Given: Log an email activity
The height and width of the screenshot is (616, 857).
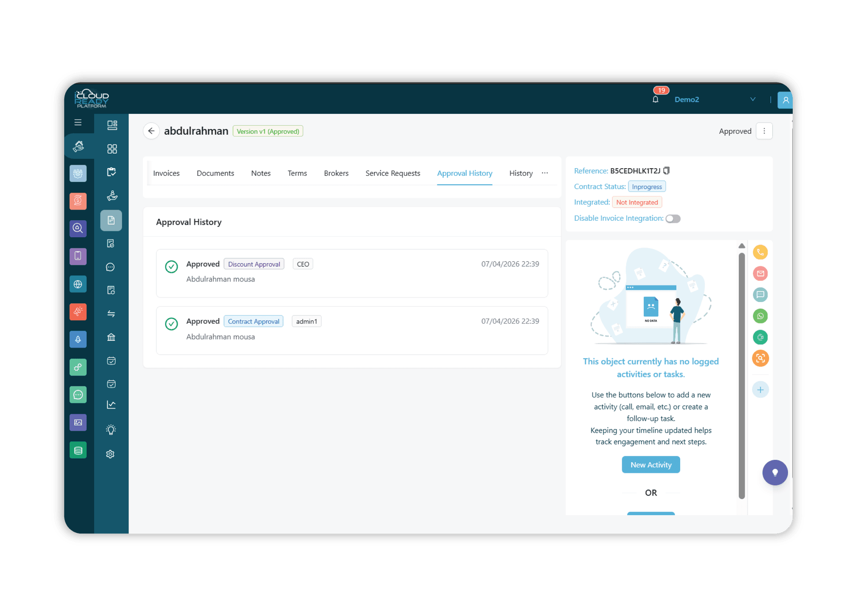Looking at the screenshot, I should point(761,273).
